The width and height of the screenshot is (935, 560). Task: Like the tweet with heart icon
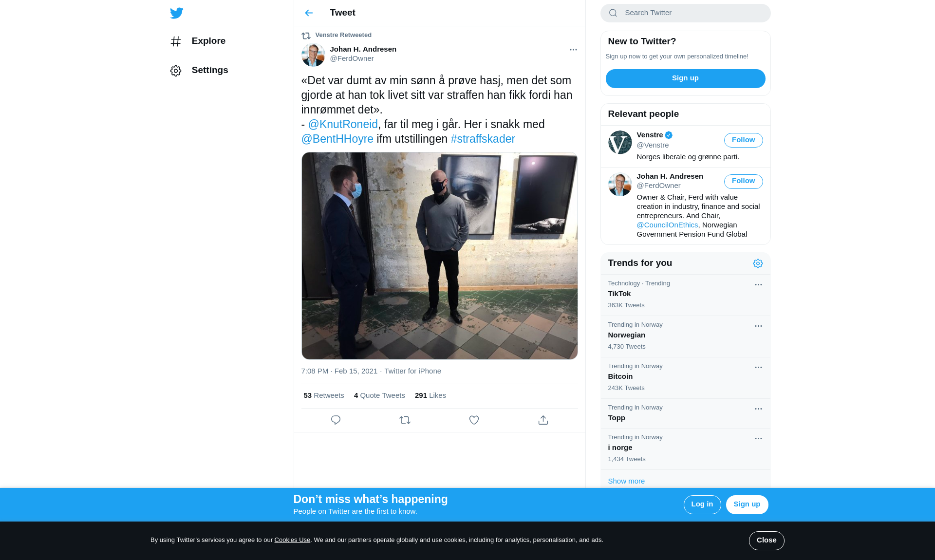(474, 420)
